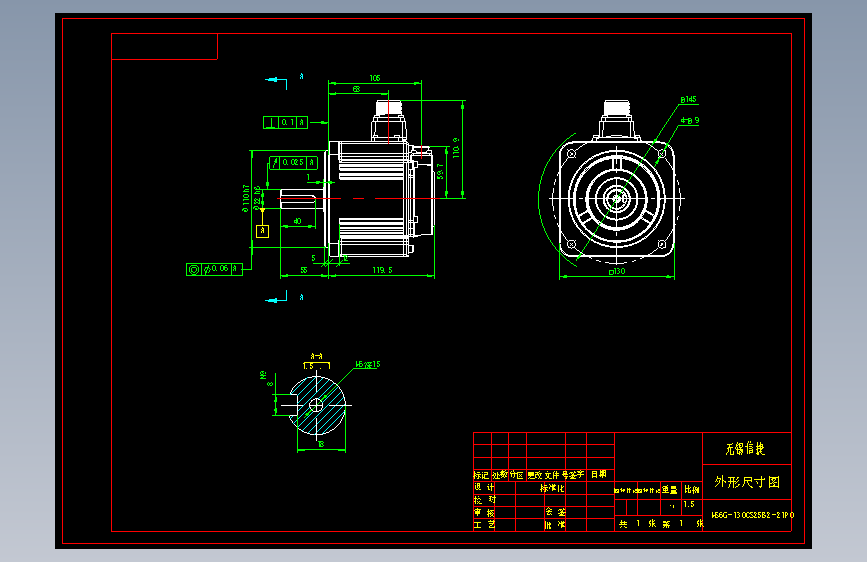Select the 日期 date column header
The height and width of the screenshot is (562, 867).
[599, 474]
